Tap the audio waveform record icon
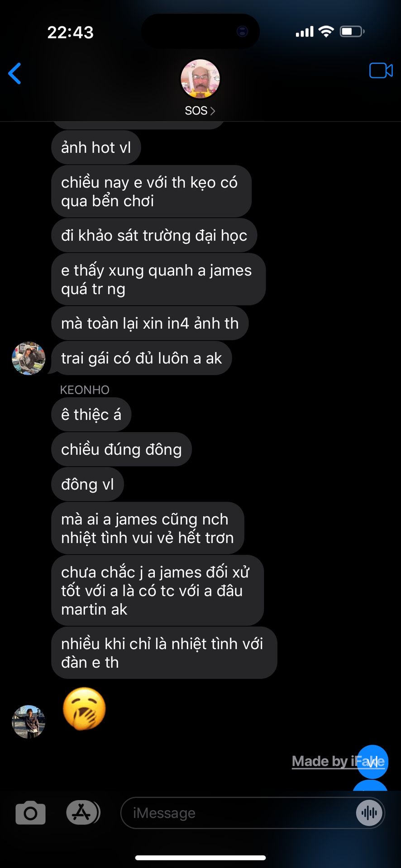Viewport: 401px width, 868px height. pyautogui.click(x=369, y=813)
